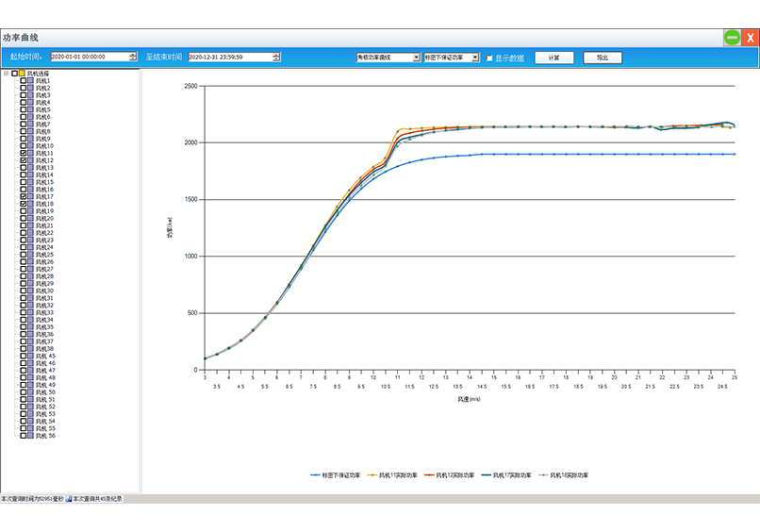Click the blue icon next to 风机 51

click(x=30, y=399)
